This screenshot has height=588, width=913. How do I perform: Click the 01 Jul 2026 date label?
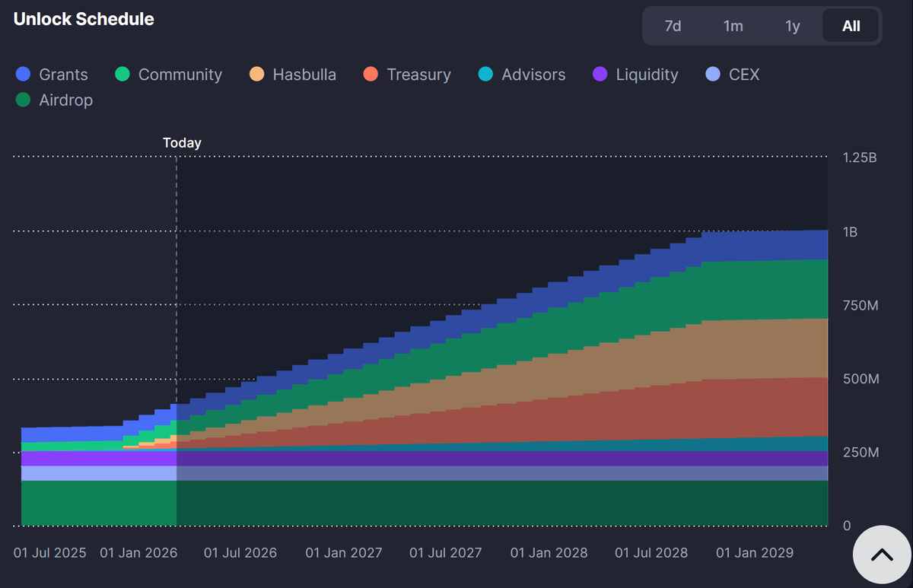pyautogui.click(x=240, y=553)
